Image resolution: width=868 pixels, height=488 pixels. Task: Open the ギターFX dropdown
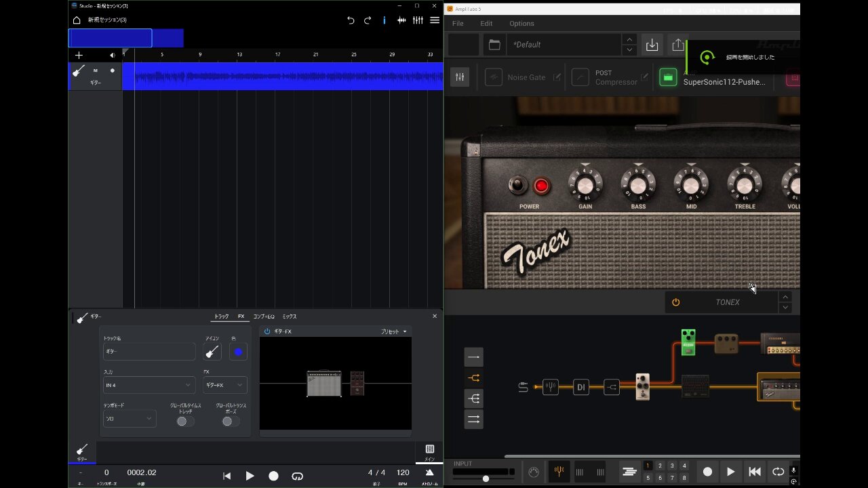[225, 385]
